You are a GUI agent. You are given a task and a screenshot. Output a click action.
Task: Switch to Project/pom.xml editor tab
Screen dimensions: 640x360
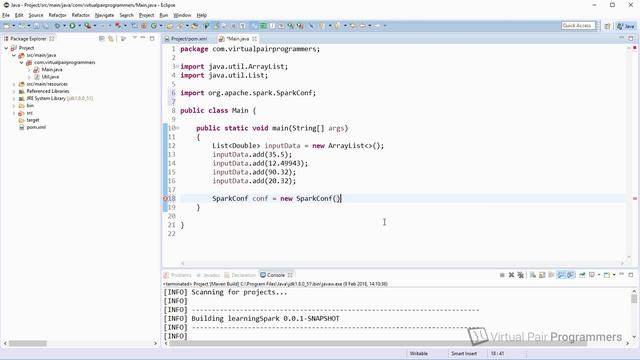188,39
